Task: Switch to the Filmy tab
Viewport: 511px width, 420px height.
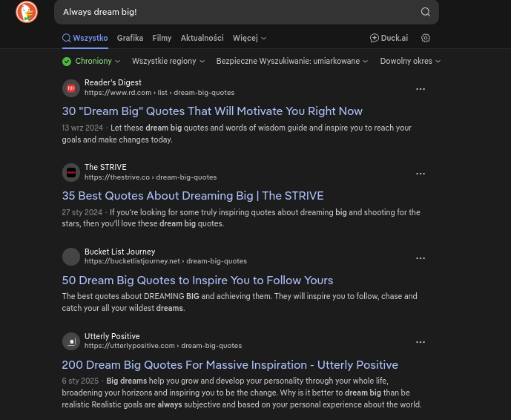Action: [x=162, y=38]
